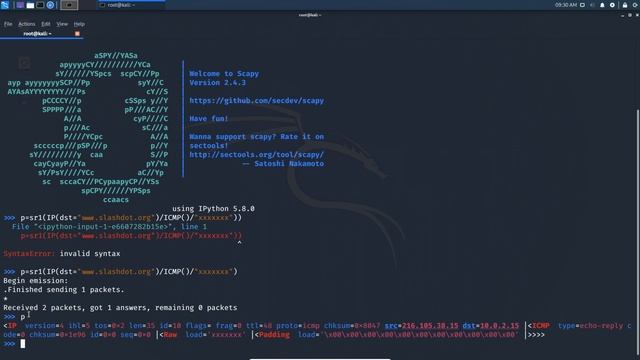
Task: Open the File menu
Action: coord(8,24)
